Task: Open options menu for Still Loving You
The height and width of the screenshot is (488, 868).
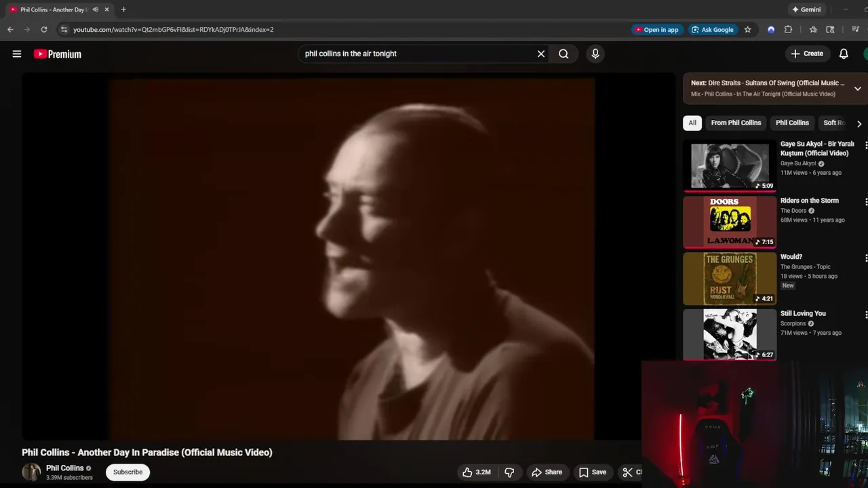Action: point(865,314)
